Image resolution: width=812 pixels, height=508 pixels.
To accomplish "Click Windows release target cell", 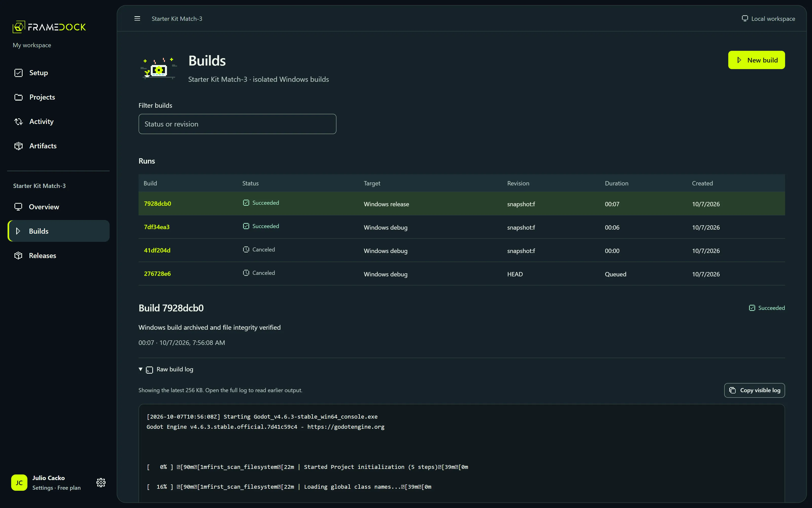I will (386, 204).
